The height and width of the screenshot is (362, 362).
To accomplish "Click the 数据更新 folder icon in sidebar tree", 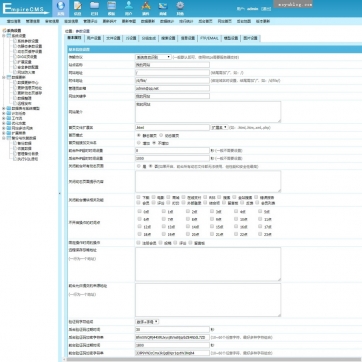I will point(9,77).
